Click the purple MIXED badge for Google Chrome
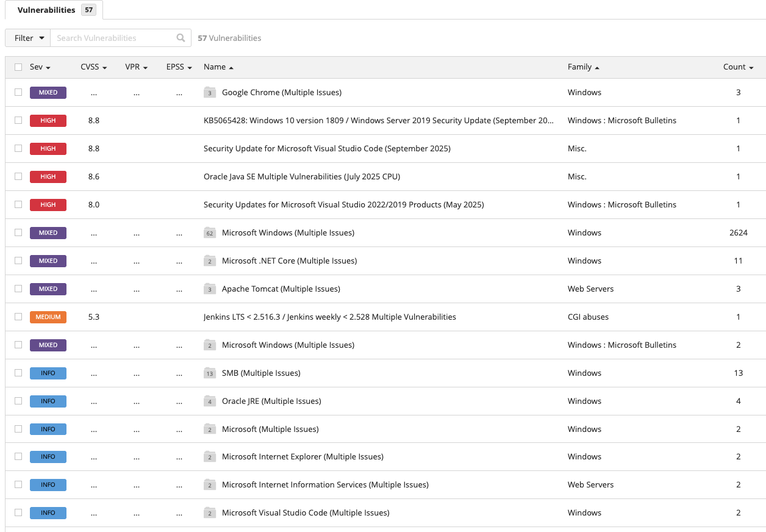Screen dimensions: 766x532 coord(48,93)
